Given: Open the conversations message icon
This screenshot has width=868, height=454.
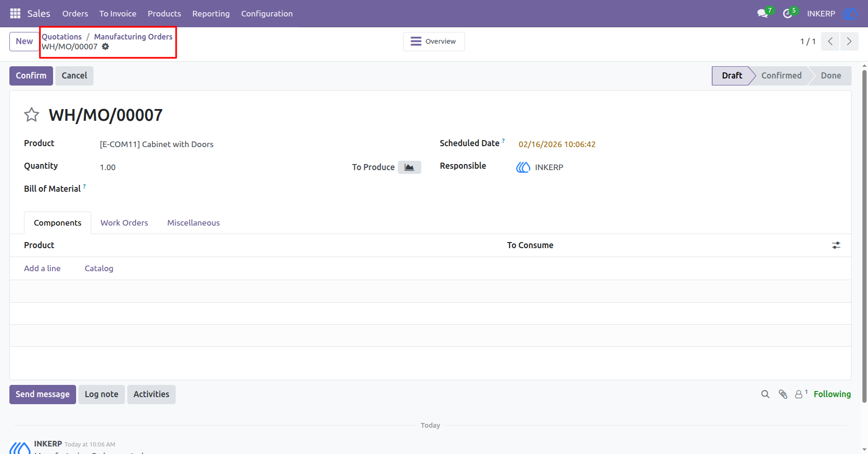Looking at the screenshot, I should (x=763, y=14).
